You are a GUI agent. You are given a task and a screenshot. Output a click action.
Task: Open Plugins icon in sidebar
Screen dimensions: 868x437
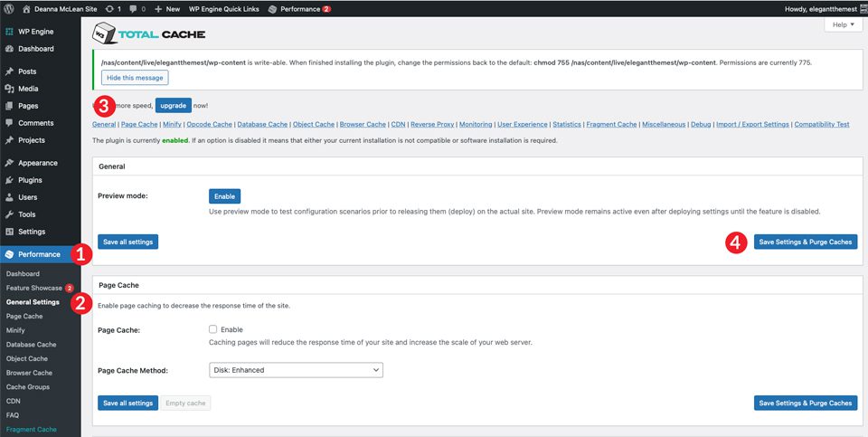9,180
